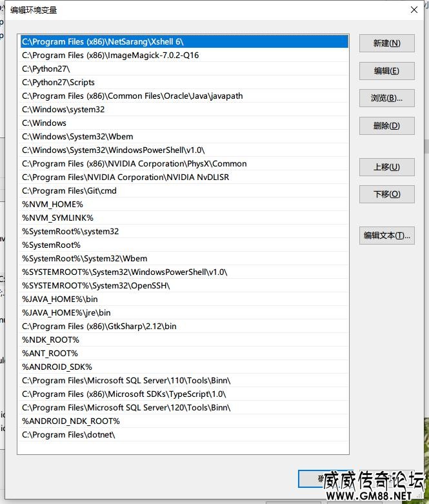Click the 新建(N) button

coord(386,43)
